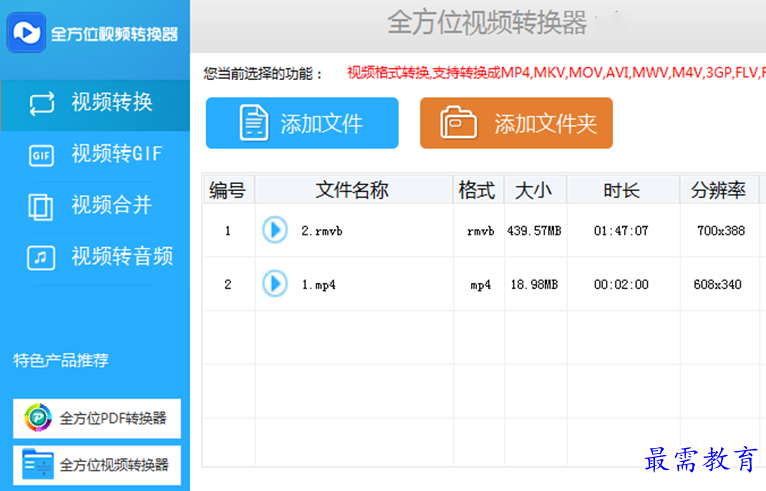Click the 全方位视频转换器 product icon
Image resolution: width=766 pixels, height=491 pixels.
pyautogui.click(x=38, y=464)
